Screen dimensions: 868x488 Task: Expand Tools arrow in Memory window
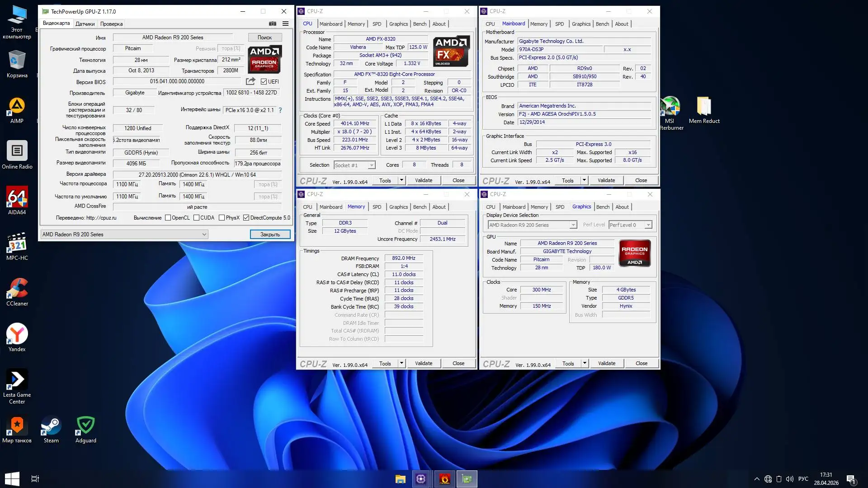pos(401,363)
